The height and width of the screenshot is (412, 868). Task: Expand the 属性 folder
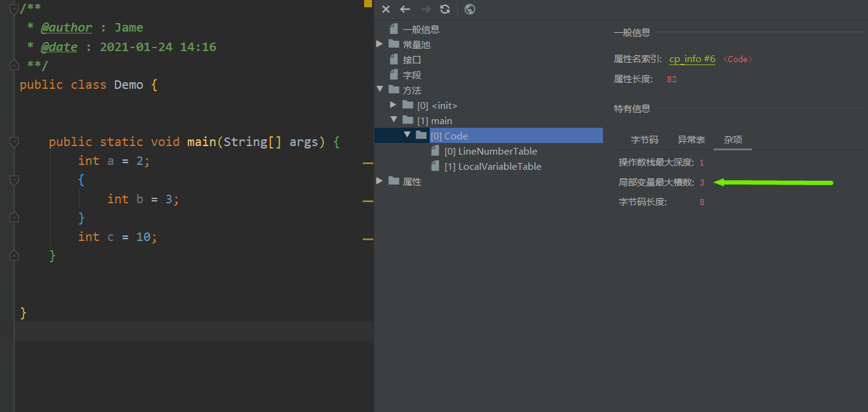pos(379,181)
